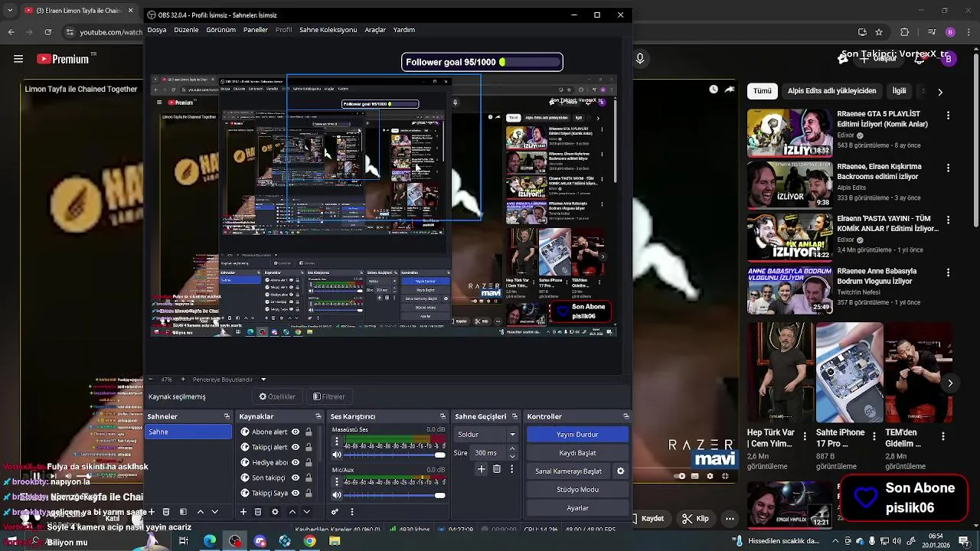
Task: Select Sahne in scenes list
Action: pos(188,432)
